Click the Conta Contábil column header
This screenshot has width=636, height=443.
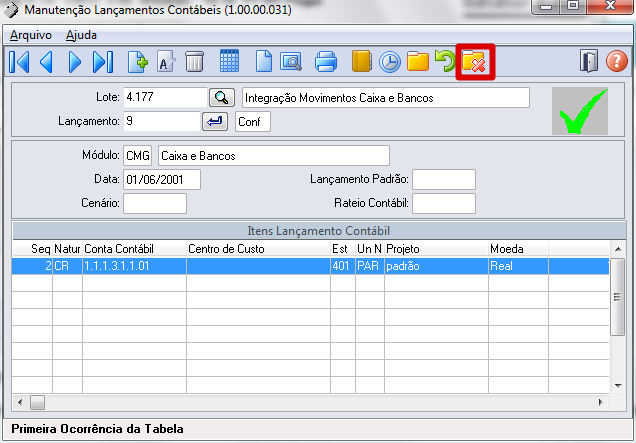tap(134, 249)
